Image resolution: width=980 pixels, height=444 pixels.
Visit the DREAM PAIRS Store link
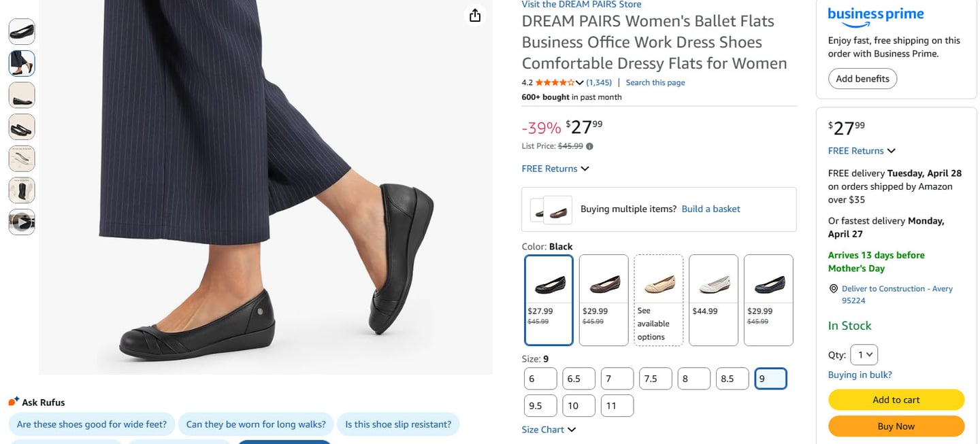pos(581,5)
